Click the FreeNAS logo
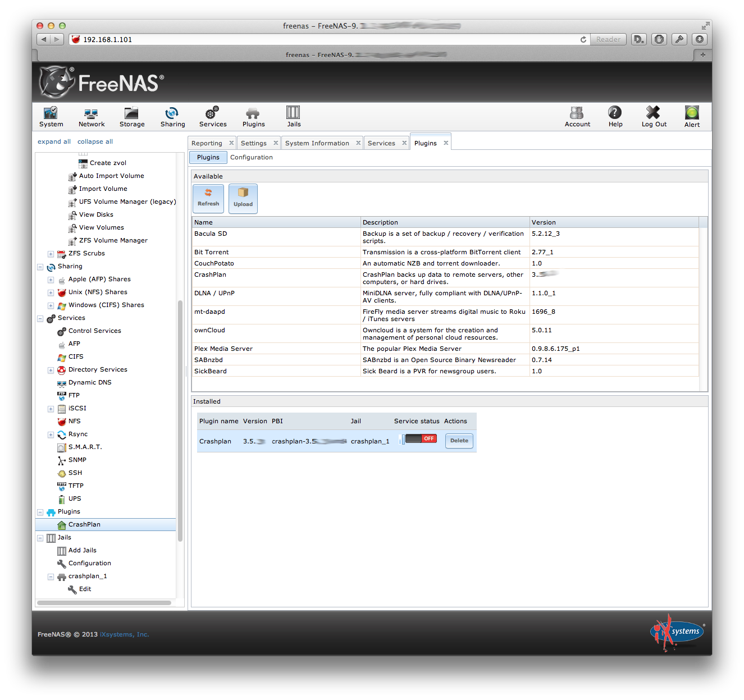 coord(102,82)
